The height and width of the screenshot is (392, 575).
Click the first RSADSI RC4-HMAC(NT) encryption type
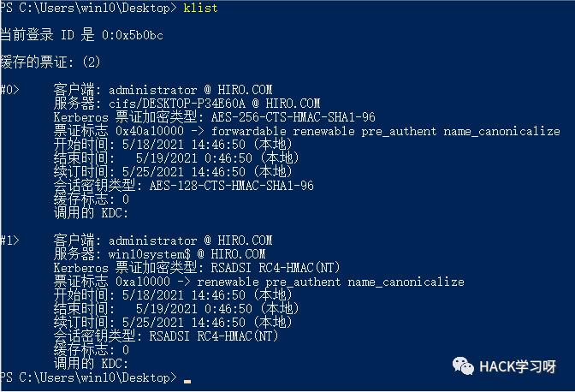[x=276, y=268]
